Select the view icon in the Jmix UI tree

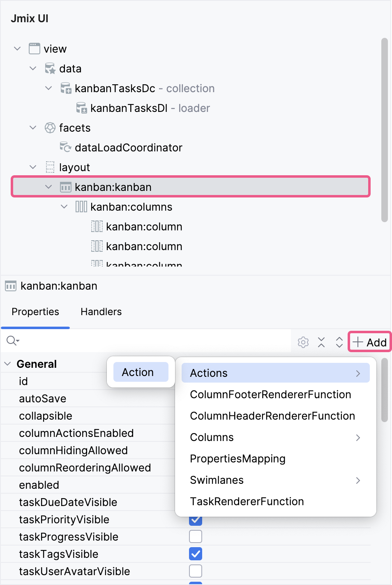34,49
